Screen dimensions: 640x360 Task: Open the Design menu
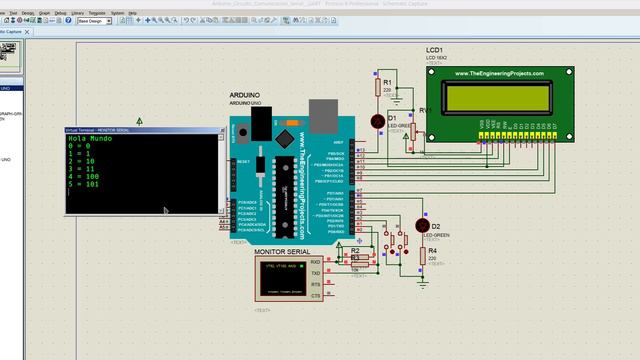[x=28, y=13]
